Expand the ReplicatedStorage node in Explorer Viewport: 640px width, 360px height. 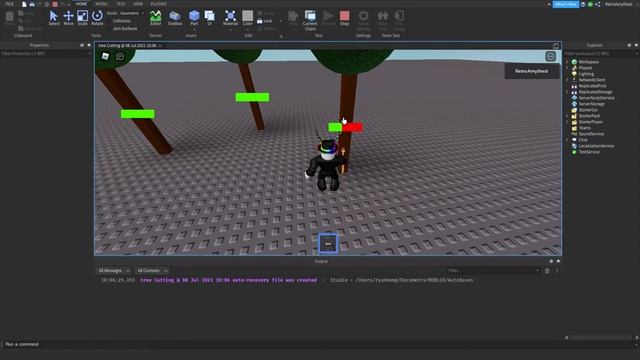coord(567,92)
